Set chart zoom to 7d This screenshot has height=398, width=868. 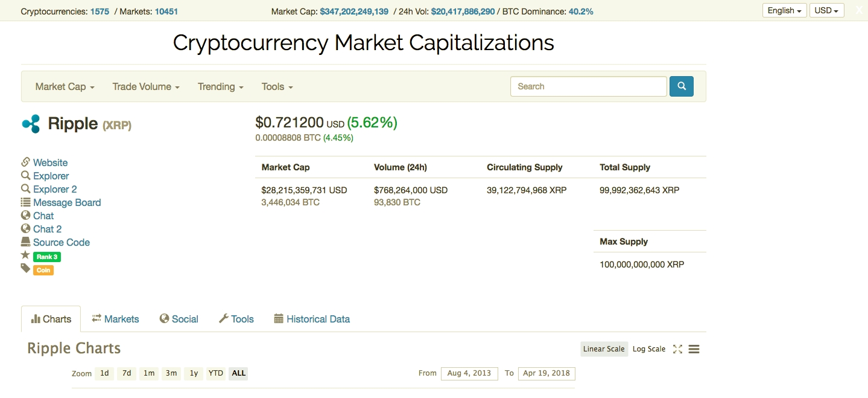coord(127,373)
